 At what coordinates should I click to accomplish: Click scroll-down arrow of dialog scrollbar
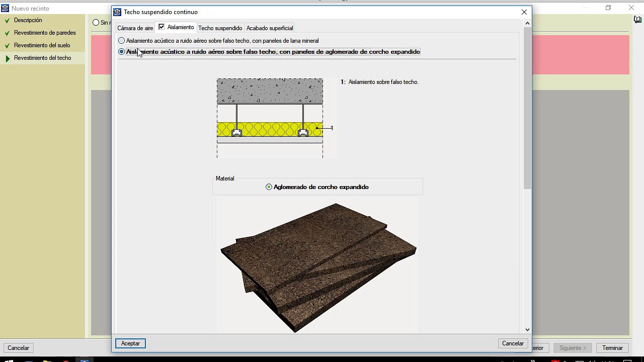(527, 330)
